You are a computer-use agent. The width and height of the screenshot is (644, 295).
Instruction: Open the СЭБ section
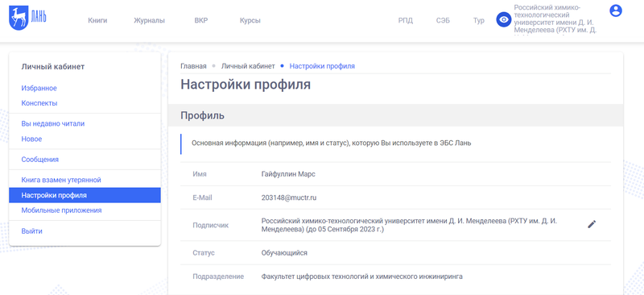[x=443, y=21]
